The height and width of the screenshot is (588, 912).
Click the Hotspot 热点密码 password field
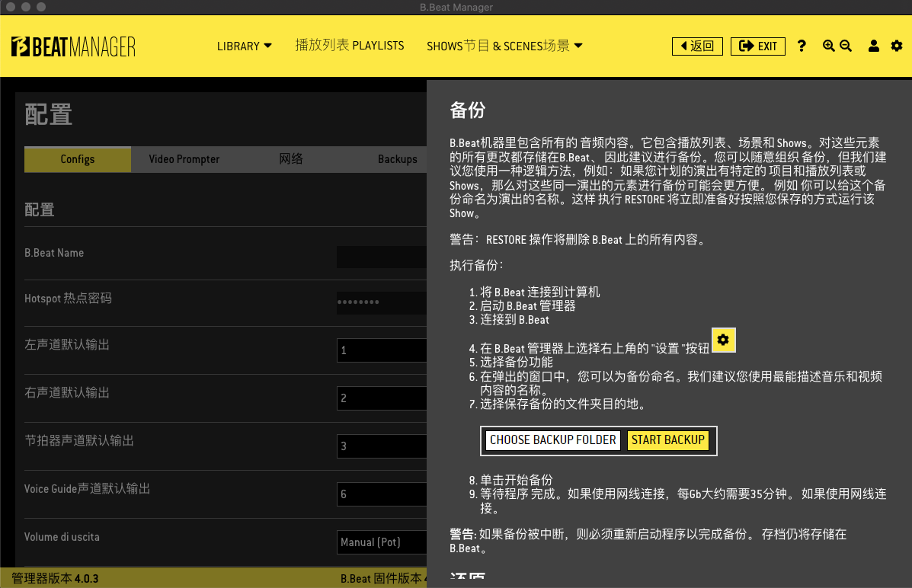382,302
